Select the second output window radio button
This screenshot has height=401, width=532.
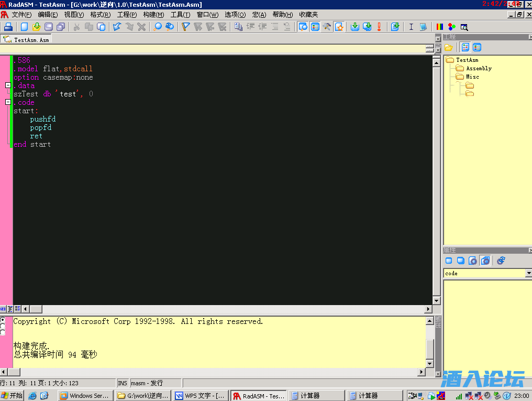(x=3, y=326)
